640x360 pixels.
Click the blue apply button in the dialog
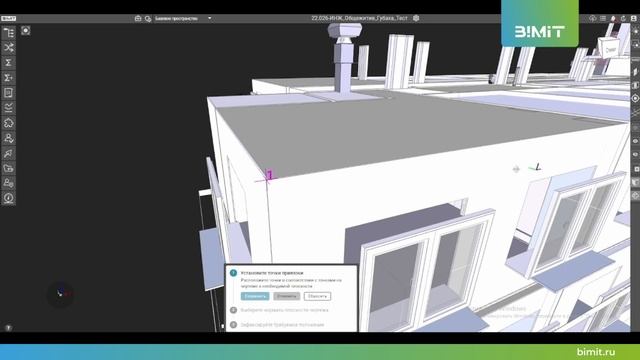coord(255,296)
